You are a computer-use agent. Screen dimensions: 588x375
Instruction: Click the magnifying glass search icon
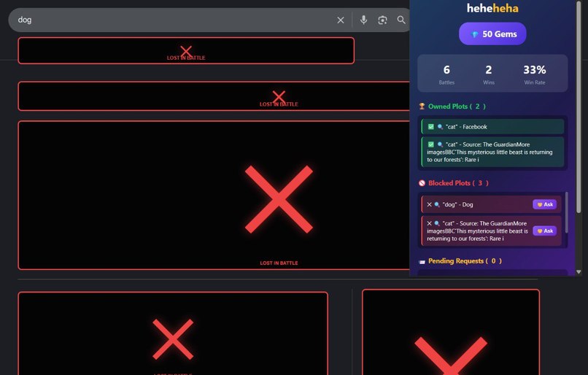click(401, 20)
